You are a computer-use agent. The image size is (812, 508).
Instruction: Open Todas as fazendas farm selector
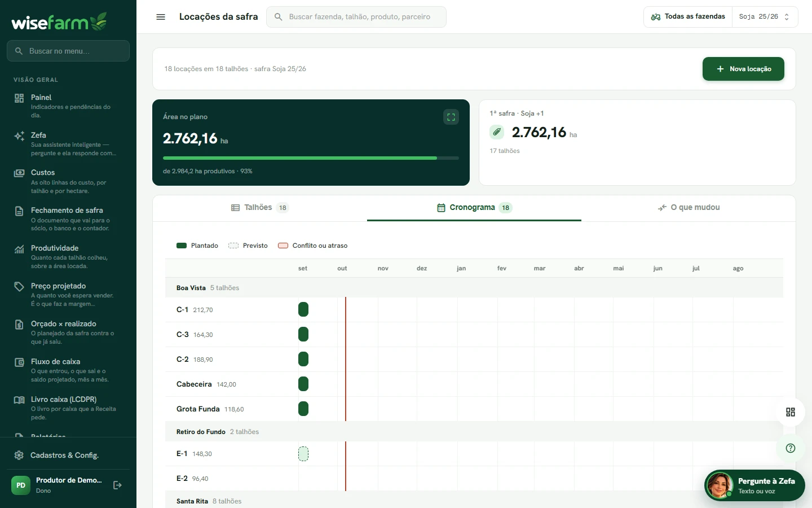pos(688,17)
